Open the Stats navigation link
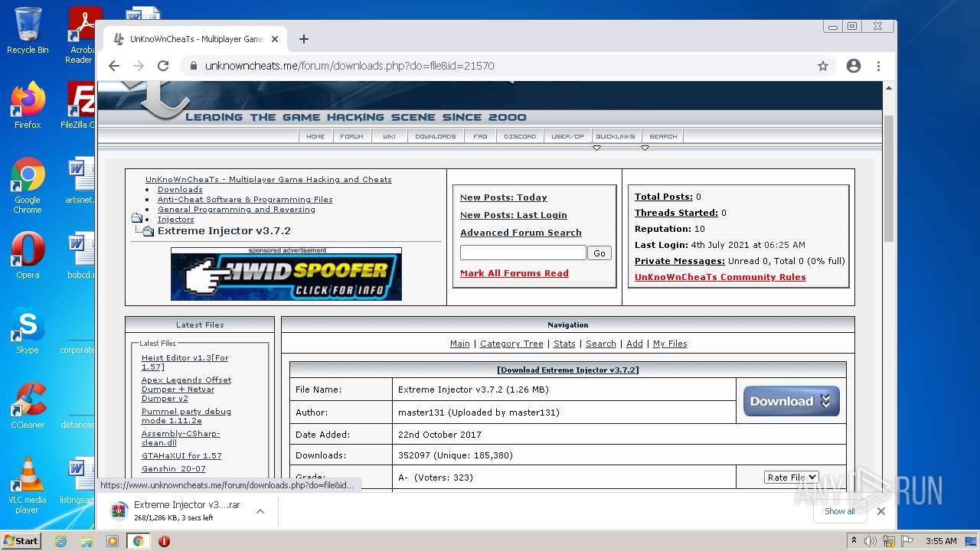Viewport: 980px width, 551px height. coord(564,344)
